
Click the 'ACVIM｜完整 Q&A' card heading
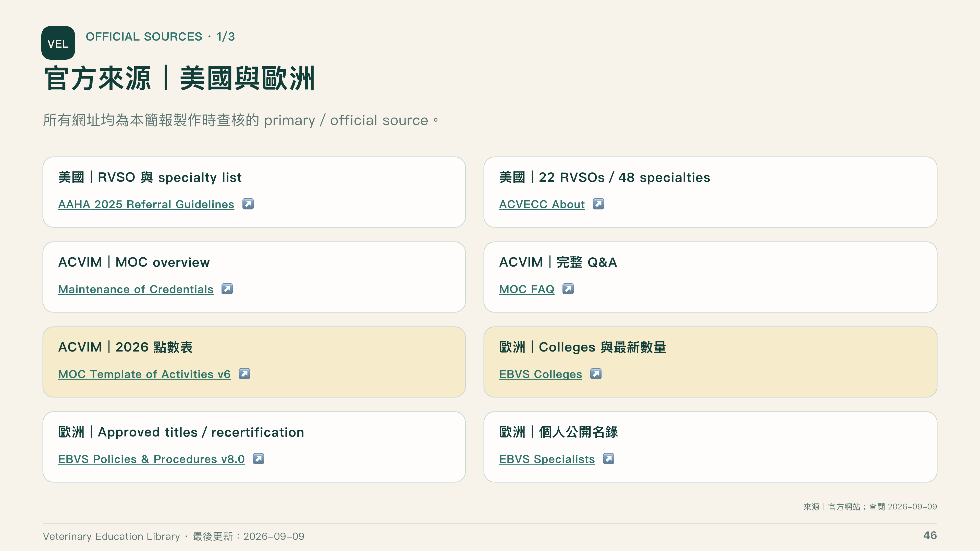coord(558,262)
